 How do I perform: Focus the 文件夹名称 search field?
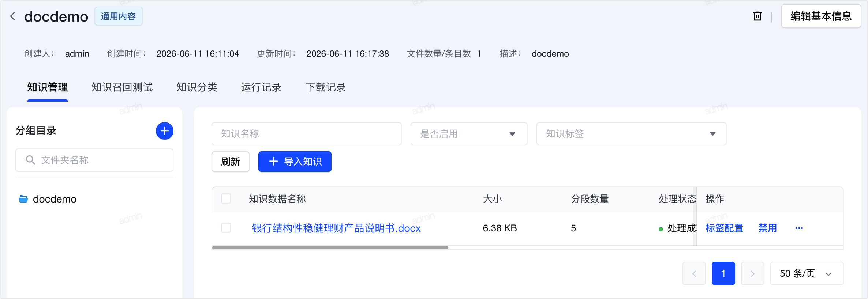tap(94, 160)
